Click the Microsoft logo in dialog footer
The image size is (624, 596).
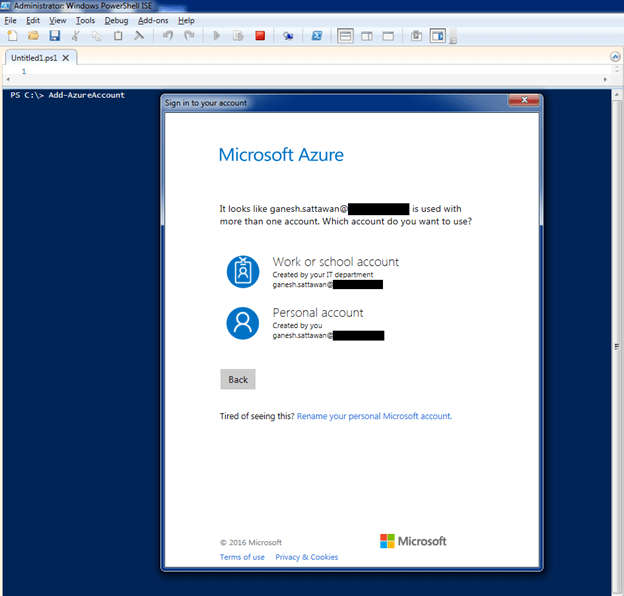pos(413,541)
